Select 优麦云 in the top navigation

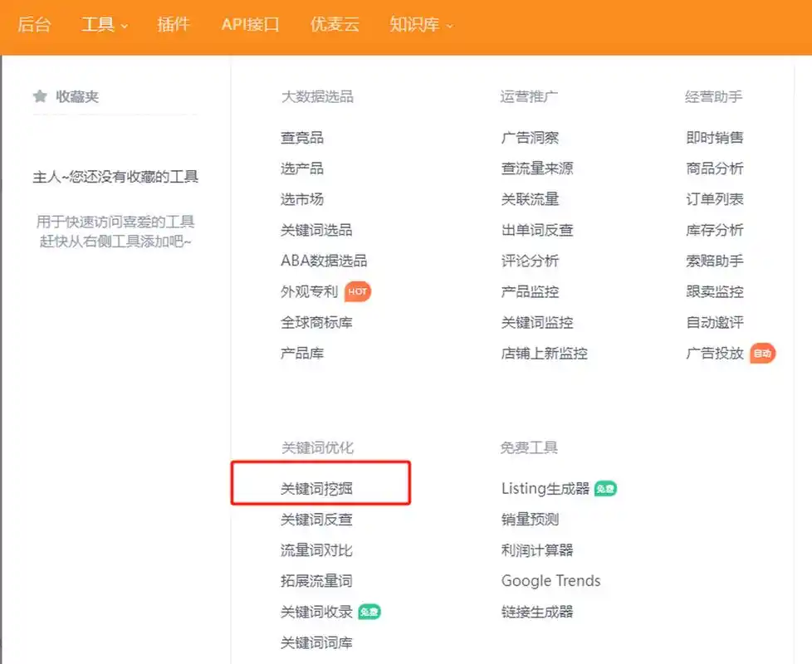click(x=335, y=25)
